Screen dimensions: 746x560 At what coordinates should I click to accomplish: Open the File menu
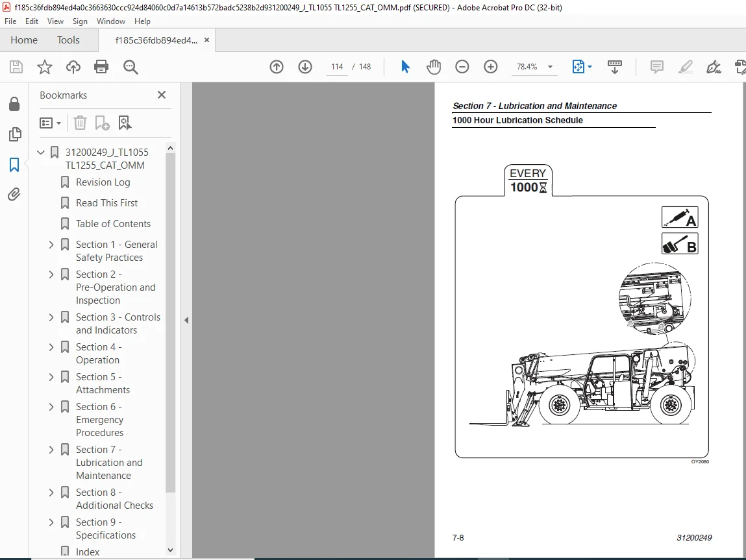[x=10, y=21]
